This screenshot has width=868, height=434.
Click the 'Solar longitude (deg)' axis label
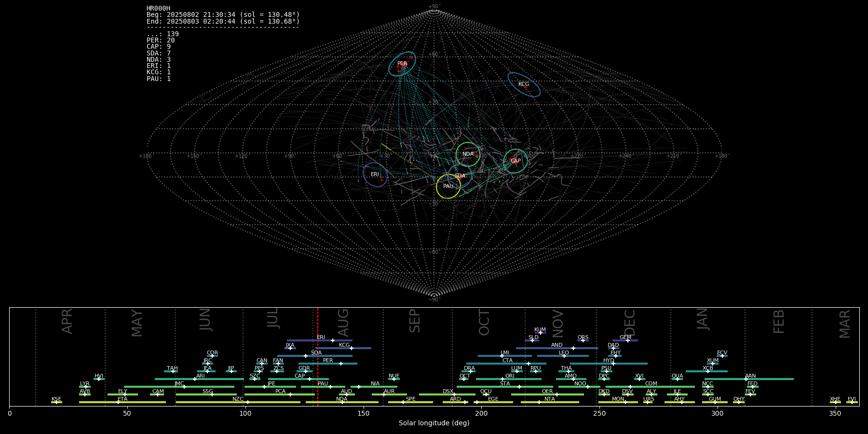[434, 423]
